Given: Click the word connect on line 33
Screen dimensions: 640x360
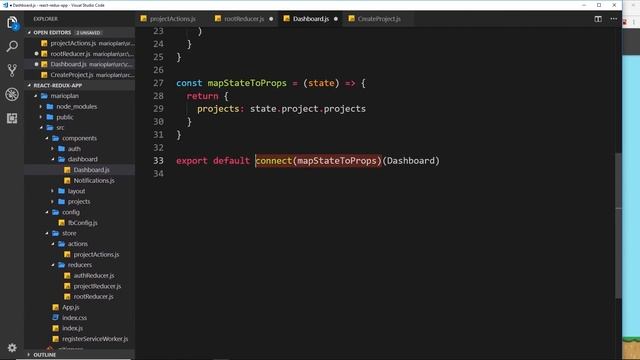Looking at the screenshot, I should (274, 161).
